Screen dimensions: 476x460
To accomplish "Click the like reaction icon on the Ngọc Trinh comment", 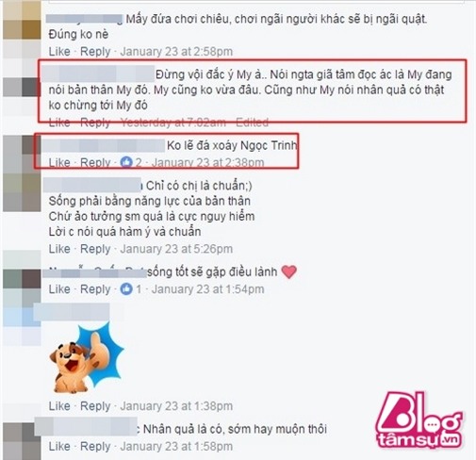I will pyautogui.click(x=126, y=162).
